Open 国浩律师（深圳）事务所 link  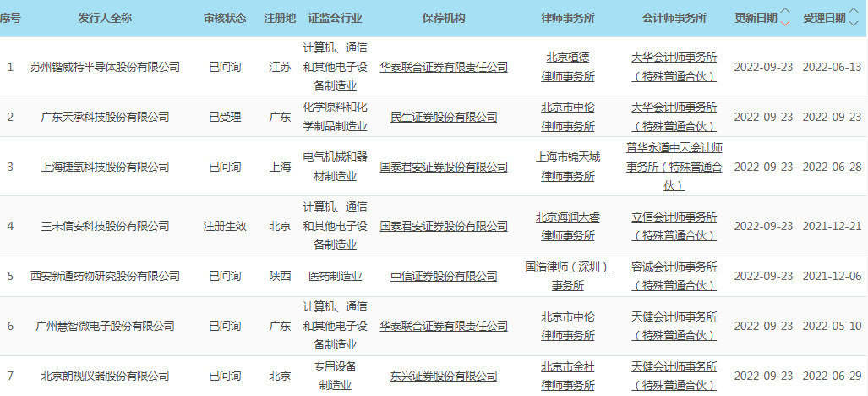pyautogui.click(x=568, y=276)
